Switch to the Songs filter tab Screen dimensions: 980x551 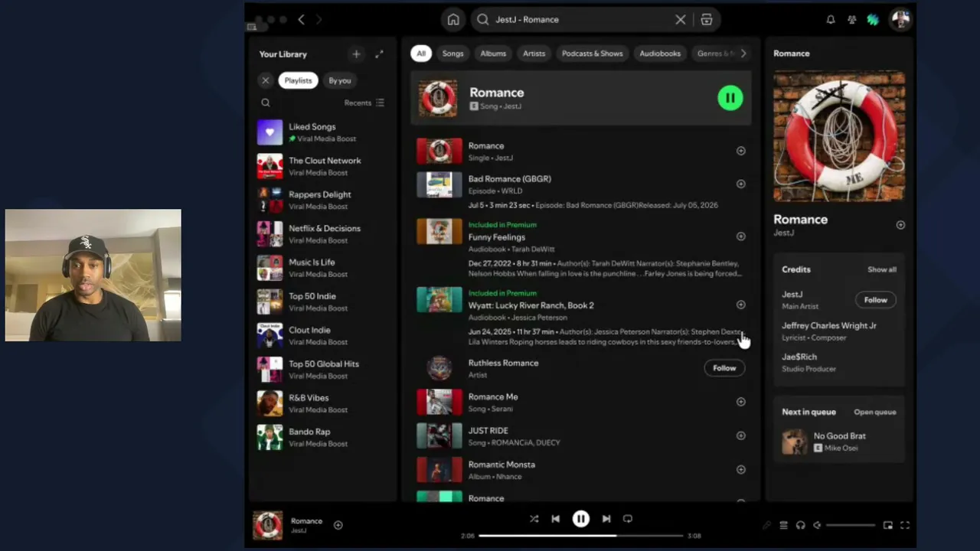[x=452, y=54]
